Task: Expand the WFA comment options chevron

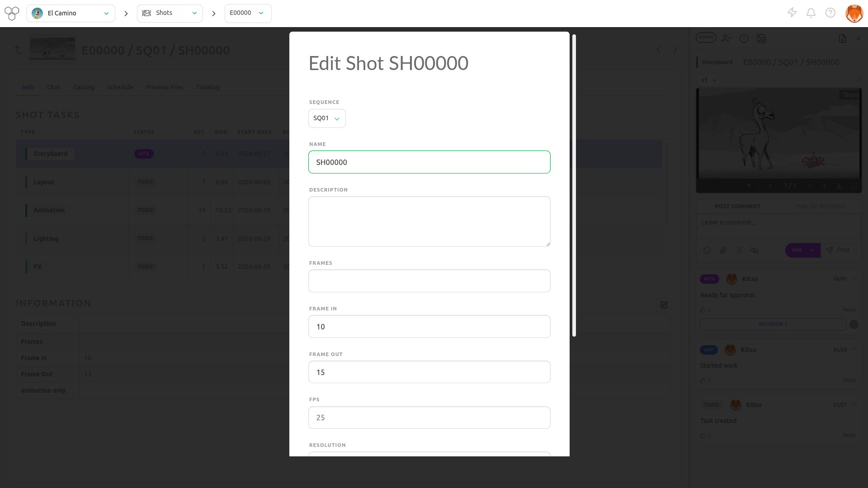Action: point(854,278)
